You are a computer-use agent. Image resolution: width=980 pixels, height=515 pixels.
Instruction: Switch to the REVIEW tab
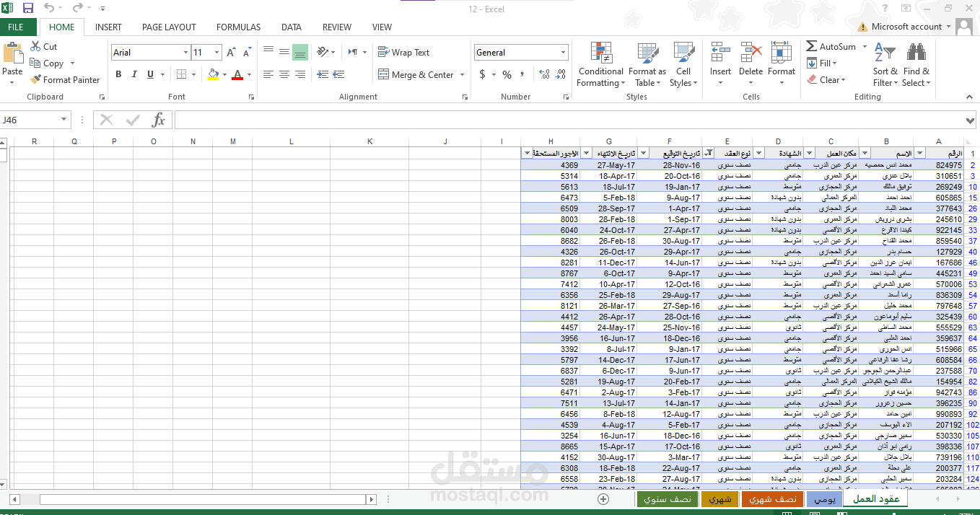[x=337, y=27]
